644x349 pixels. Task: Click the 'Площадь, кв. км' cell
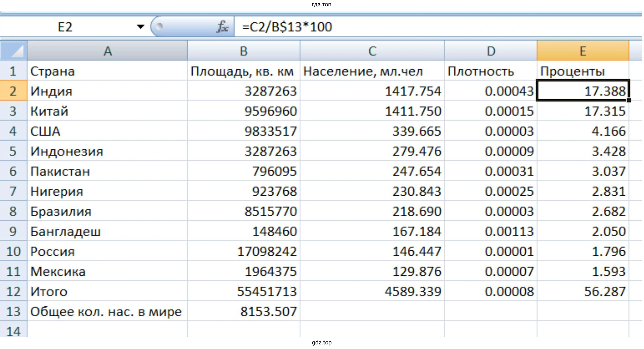pyautogui.click(x=244, y=71)
